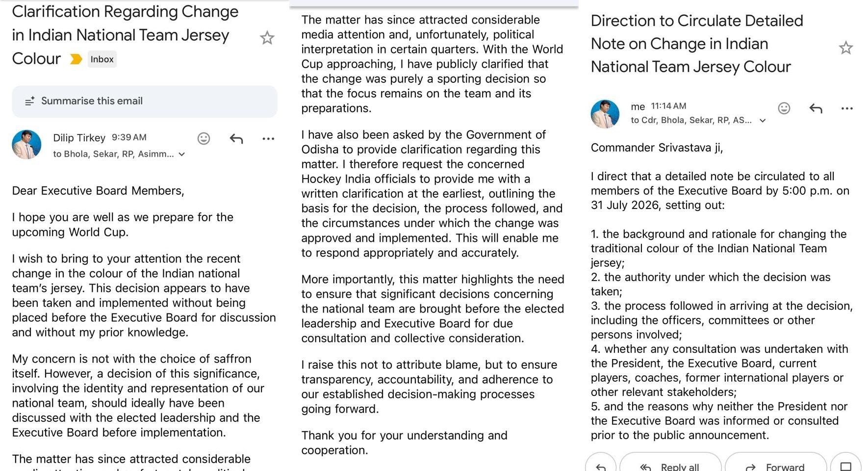Tap the bottom-left reply arrow button
The width and height of the screenshot is (868, 471).
(601, 465)
